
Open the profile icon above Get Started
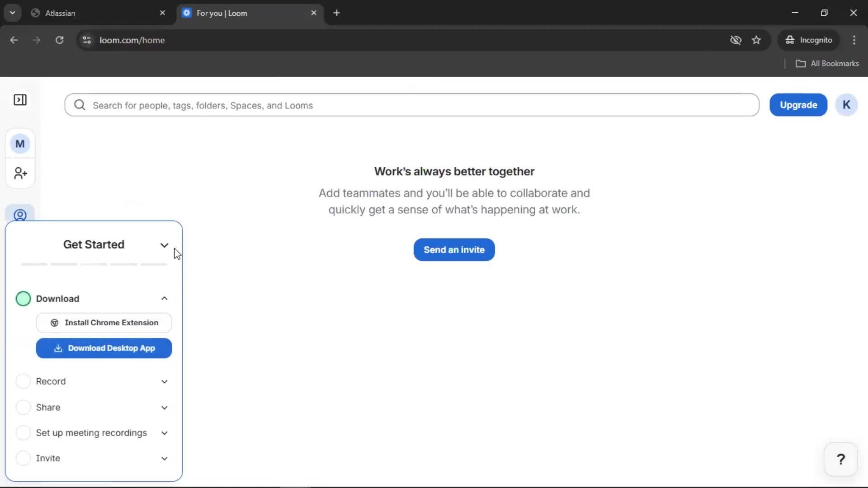pos(20,215)
